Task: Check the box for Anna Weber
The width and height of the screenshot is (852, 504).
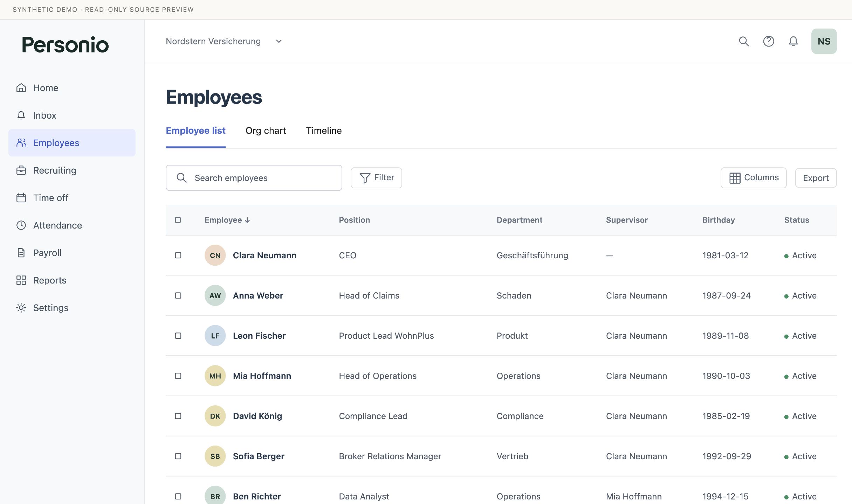Action: 178,295
